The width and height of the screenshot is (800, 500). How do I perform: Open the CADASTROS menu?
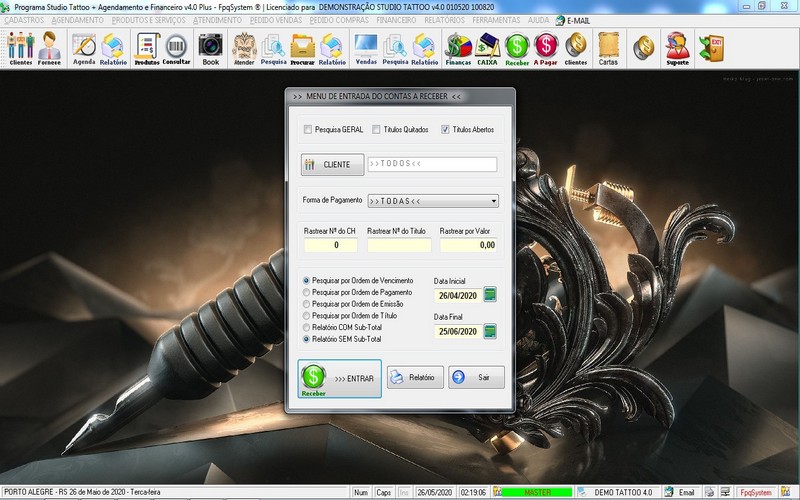tap(24, 20)
